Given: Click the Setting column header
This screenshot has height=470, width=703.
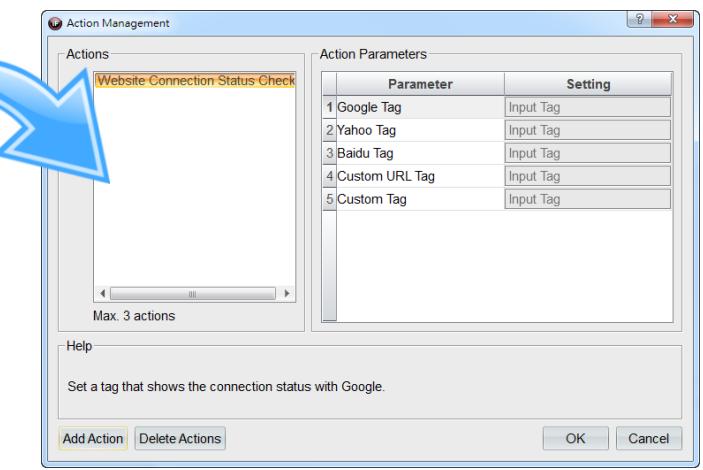Looking at the screenshot, I should coord(588,84).
